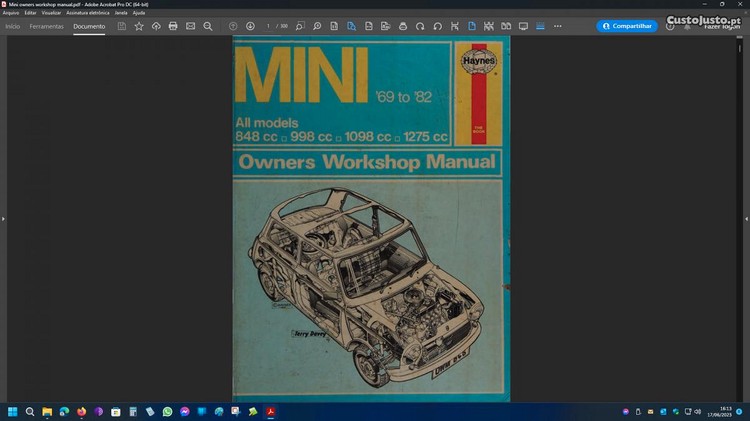The width and height of the screenshot is (750, 421).
Task: Expand the left navigation pane
Action: click(4, 218)
